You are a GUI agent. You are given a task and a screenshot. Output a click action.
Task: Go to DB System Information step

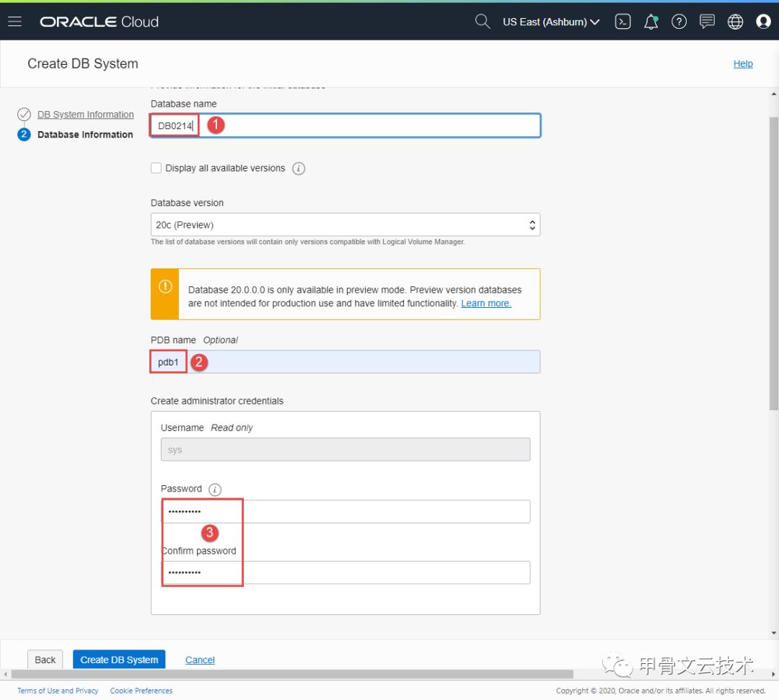(85, 115)
